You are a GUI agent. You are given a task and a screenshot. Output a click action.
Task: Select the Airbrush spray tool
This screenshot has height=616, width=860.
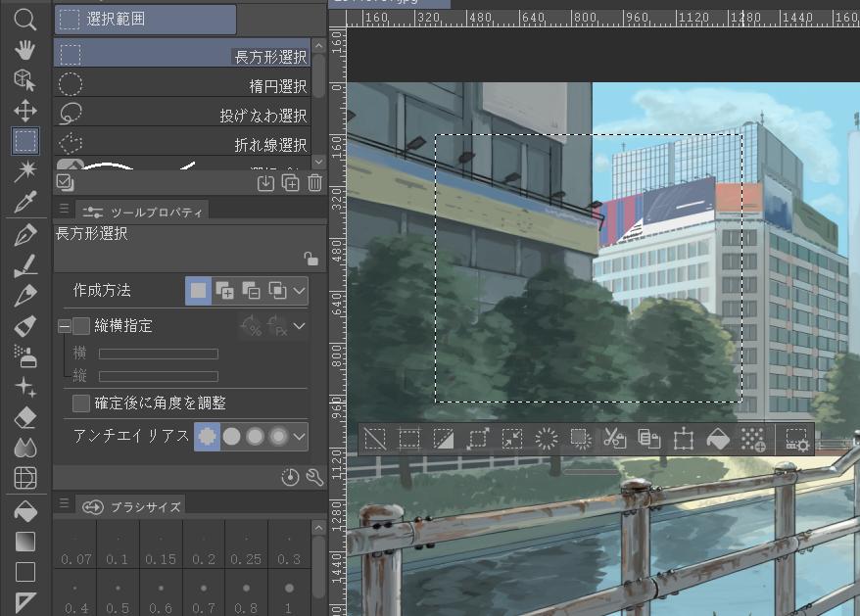pos(25,356)
